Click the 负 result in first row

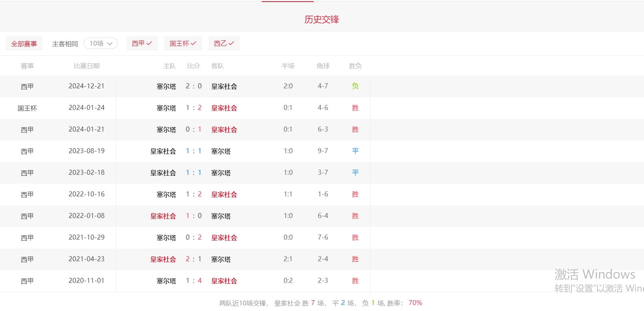click(x=355, y=86)
